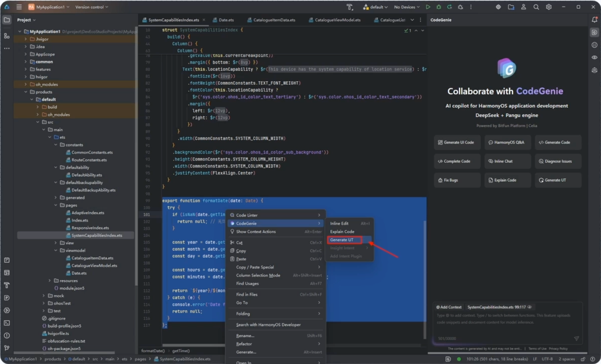
Task: Click the text size tool icon in the toolbar
Action: [349, 7]
